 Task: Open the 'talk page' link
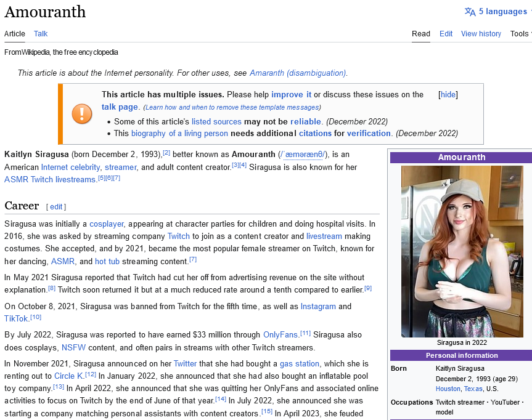[x=120, y=107]
